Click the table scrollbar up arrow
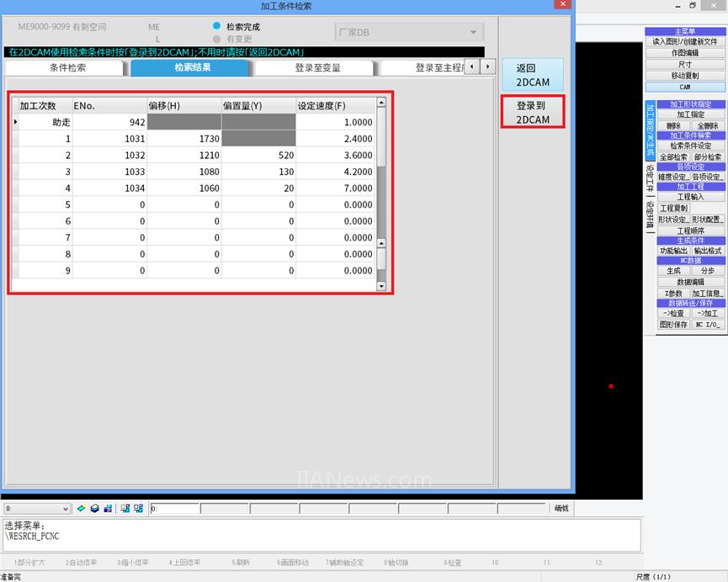This screenshot has width=728, height=582. (381, 103)
